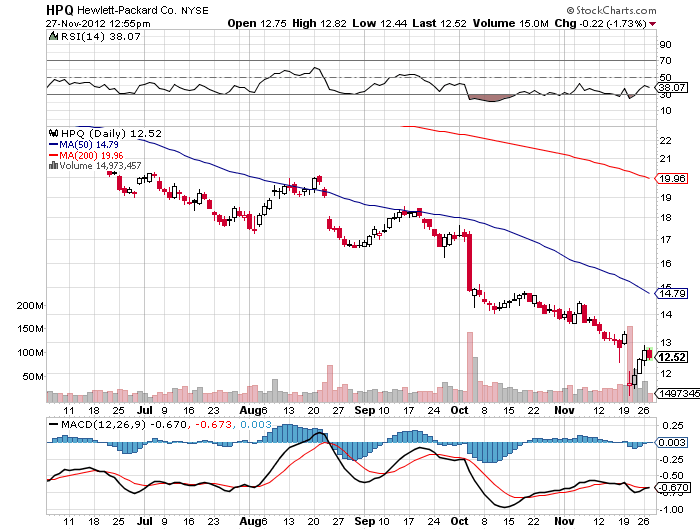The width and height of the screenshot is (700, 530).
Task: Click the HPQ (Daily) candlestick legend icon
Action: (x=54, y=133)
